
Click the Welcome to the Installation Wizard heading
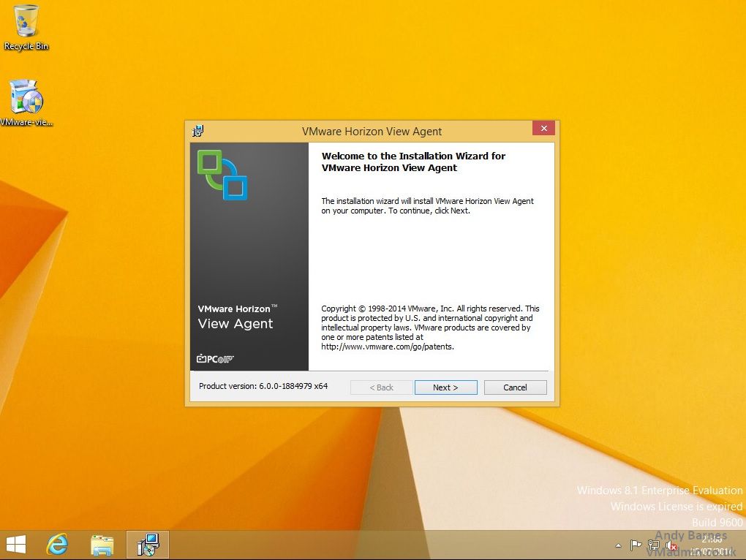(413, 162)
